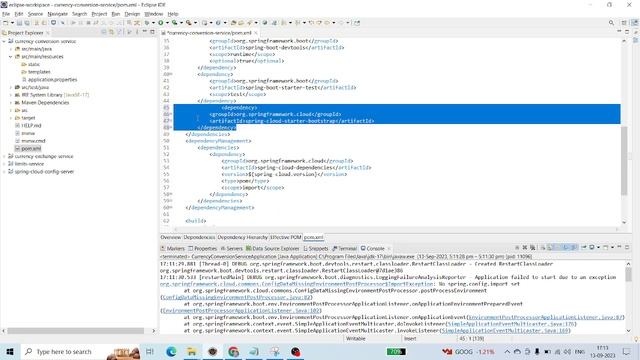Screen dimensions: 640x360
Task: Select pom.xml in Project Explorer
Action: [x=31, y=149]
